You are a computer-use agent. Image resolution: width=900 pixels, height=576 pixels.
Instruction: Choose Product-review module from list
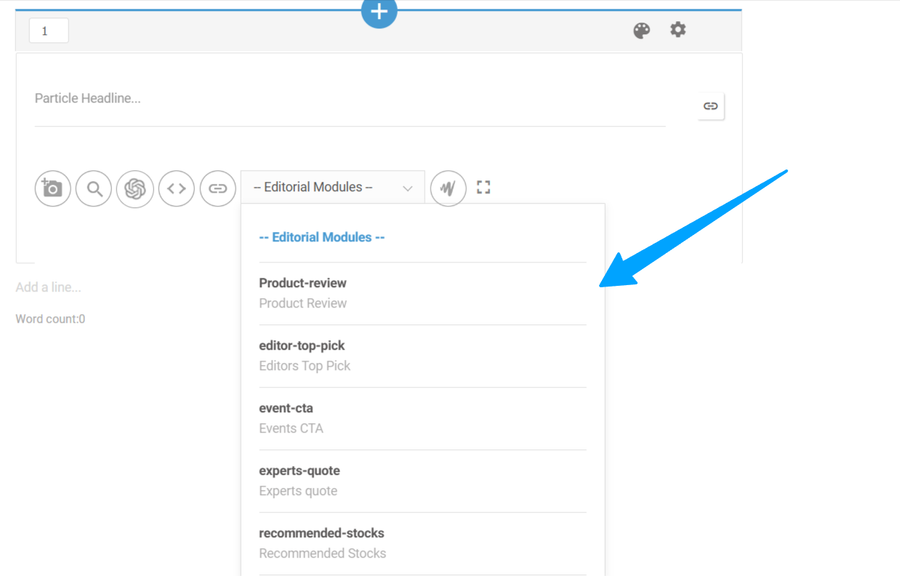tap(303, 293)
